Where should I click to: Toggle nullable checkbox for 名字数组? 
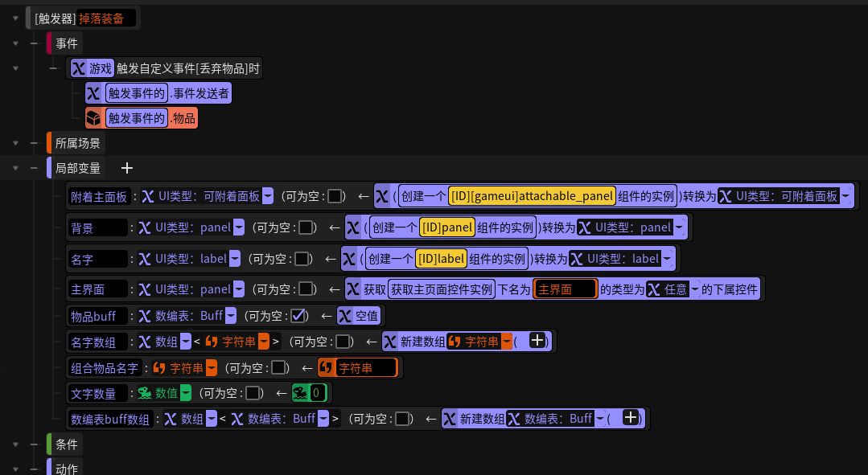pos(343,342)
